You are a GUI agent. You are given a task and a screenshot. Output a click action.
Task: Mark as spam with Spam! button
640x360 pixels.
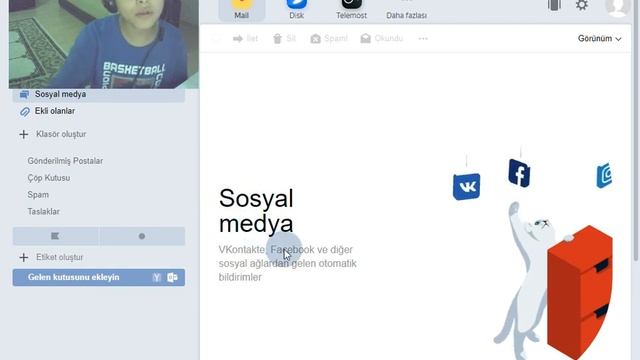tap(329, 38)
